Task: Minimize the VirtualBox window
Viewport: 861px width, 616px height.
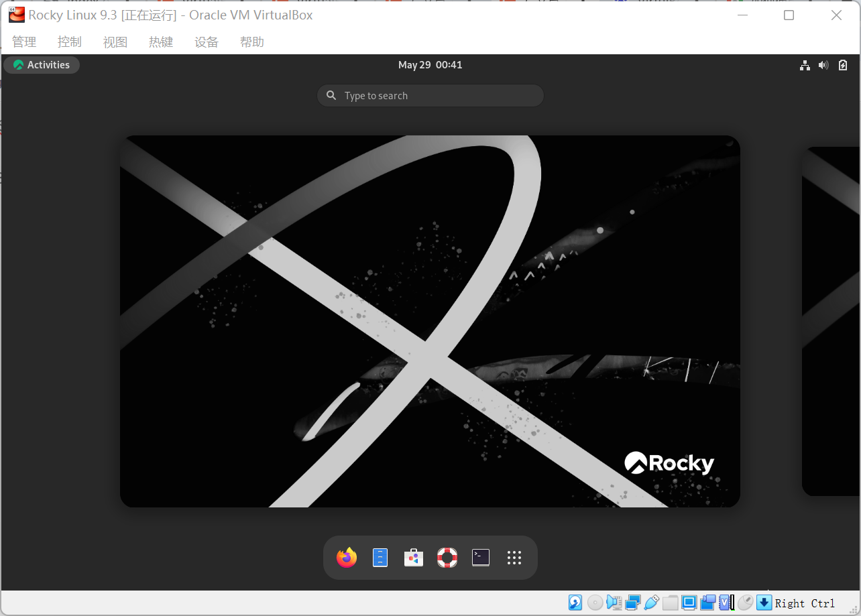Action: click(x=742, y=15)
